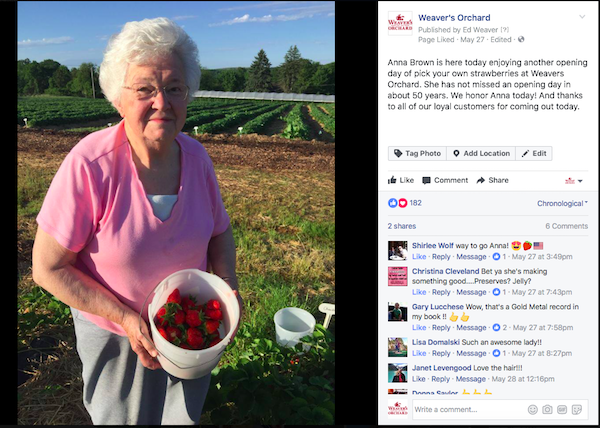Open the post-as page selector dropdown
This screenshot has width=600, height=428.
(x=574, y=181)
